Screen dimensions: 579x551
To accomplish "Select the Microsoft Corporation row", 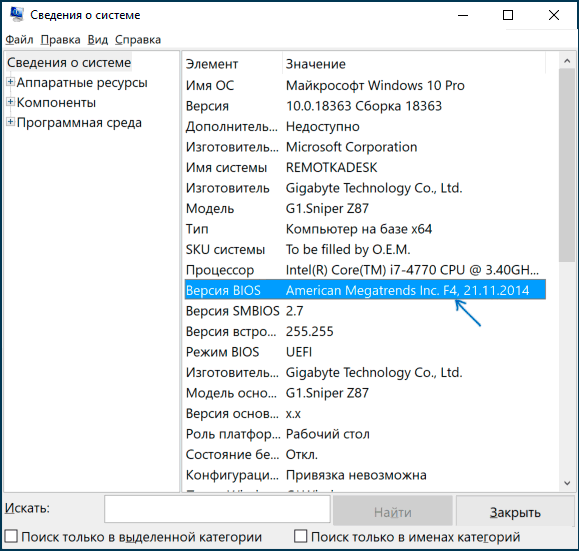I will point(365,147).
